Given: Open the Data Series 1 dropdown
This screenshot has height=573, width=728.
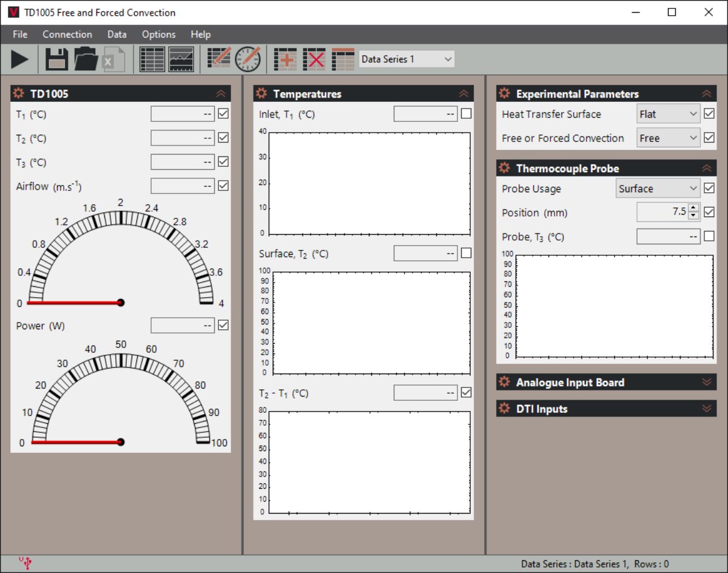Looking at the screenshot, I should coord(406,59).
